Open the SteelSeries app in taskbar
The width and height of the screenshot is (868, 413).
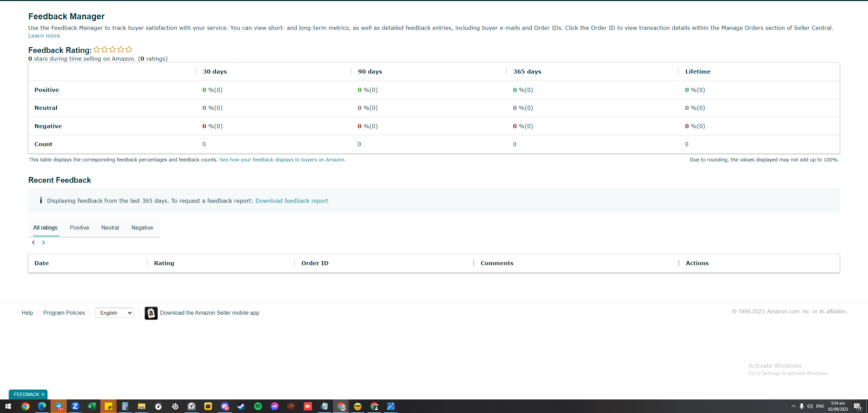coord(175,406)
